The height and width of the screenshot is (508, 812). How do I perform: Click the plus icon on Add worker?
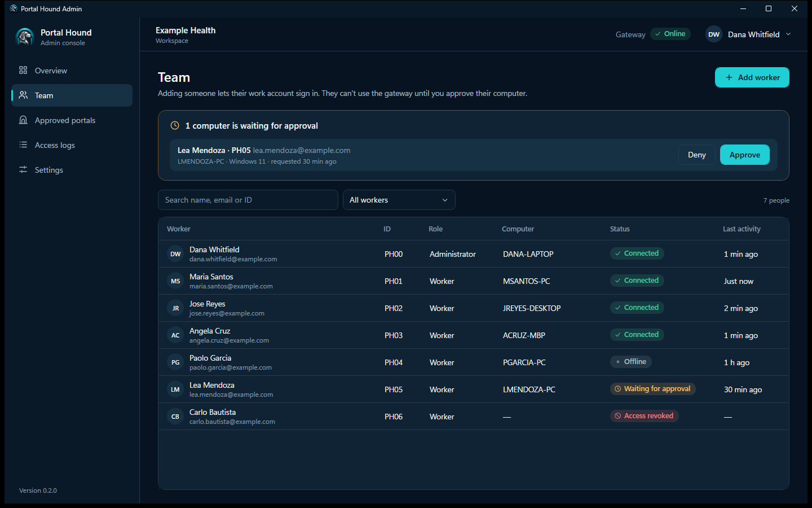coord(729,77)
